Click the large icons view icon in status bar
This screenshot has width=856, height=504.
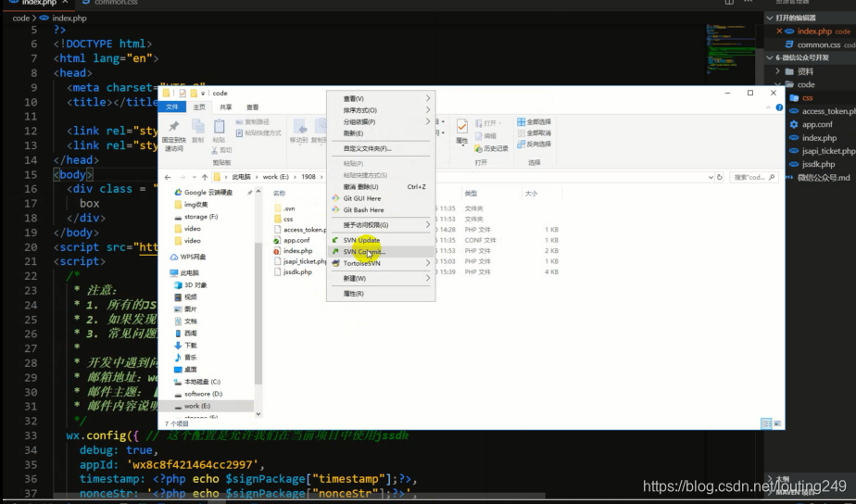coord(777,423)
